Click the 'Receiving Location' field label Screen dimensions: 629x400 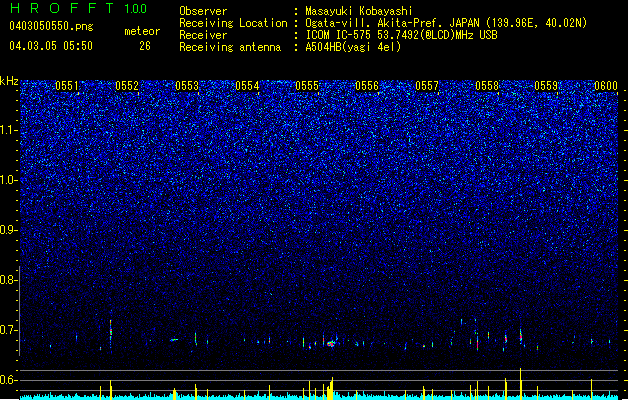click(x=233, y=23)
